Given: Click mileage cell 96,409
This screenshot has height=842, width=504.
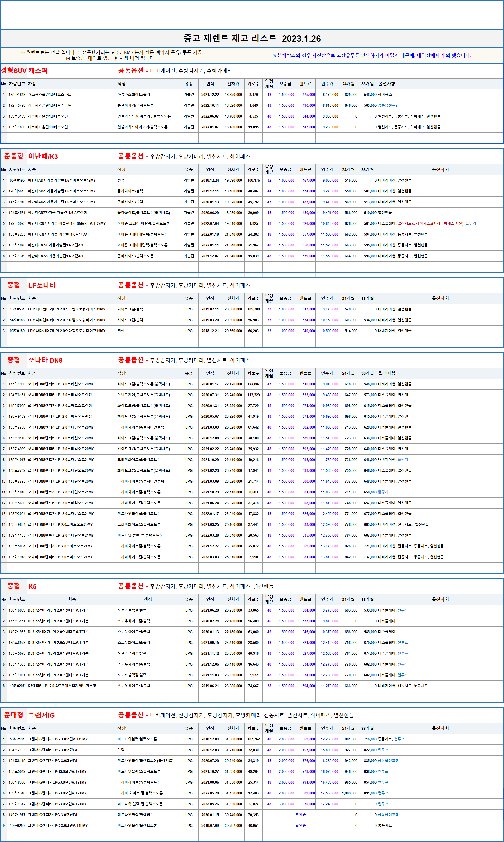Looking at the screenshot, I should pos(253,621).
